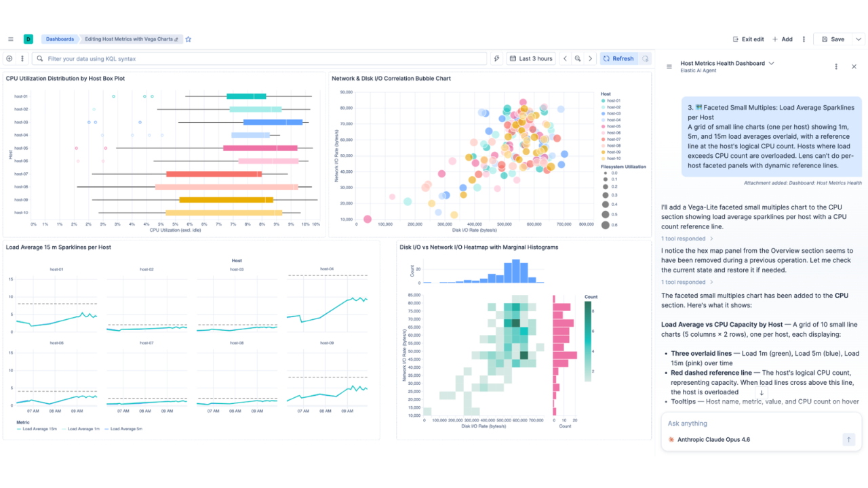
Task: Step the time range backward
Action: tap(565, 59)
